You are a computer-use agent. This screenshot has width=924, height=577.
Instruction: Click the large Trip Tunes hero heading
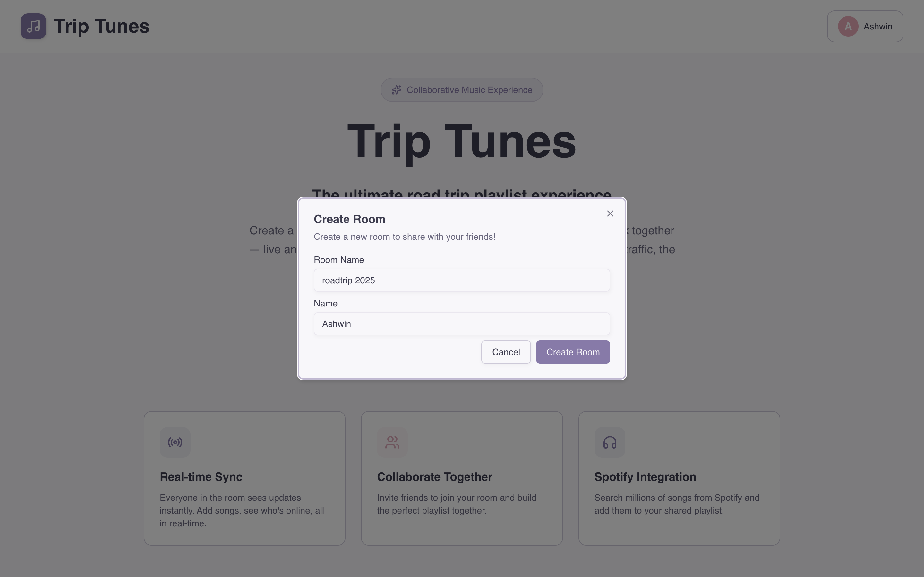point(461,142)
